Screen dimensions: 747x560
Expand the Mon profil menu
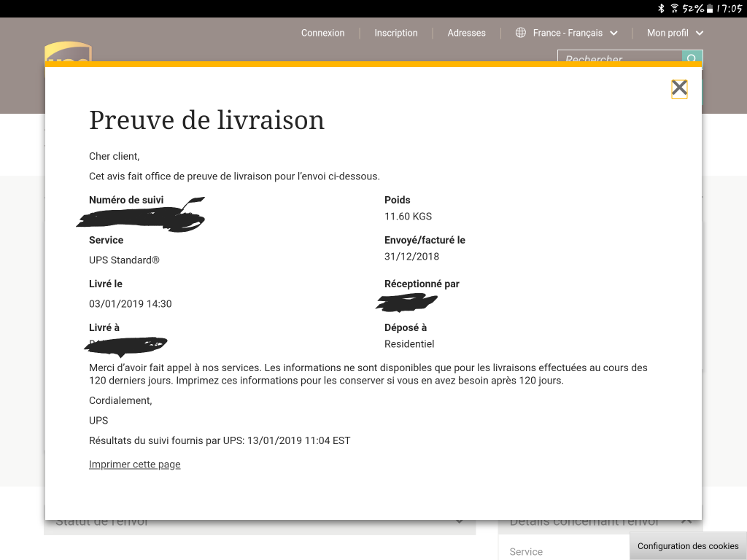coord(675,33)
